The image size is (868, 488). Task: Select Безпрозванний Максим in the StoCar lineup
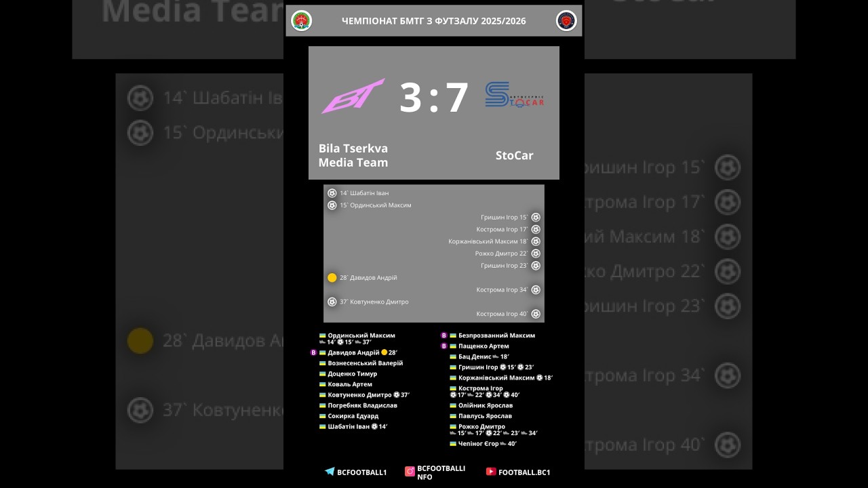[x=497, y=335]
